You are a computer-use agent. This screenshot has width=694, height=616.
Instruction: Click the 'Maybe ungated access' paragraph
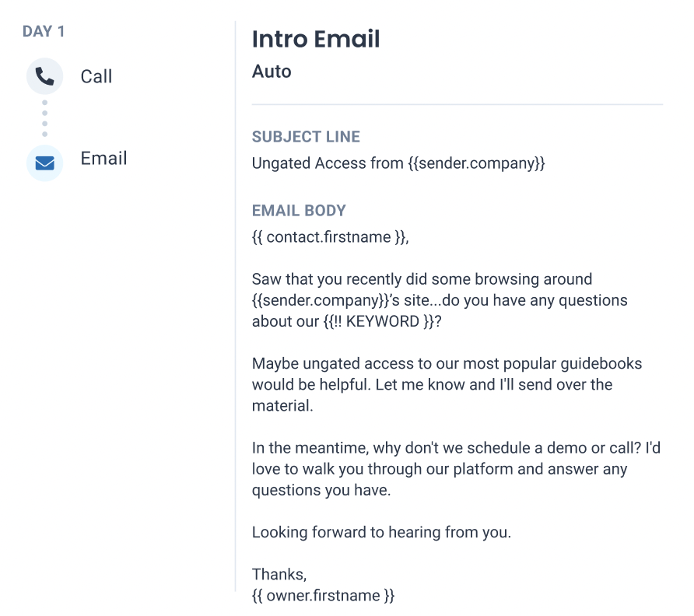pos(447,384)
